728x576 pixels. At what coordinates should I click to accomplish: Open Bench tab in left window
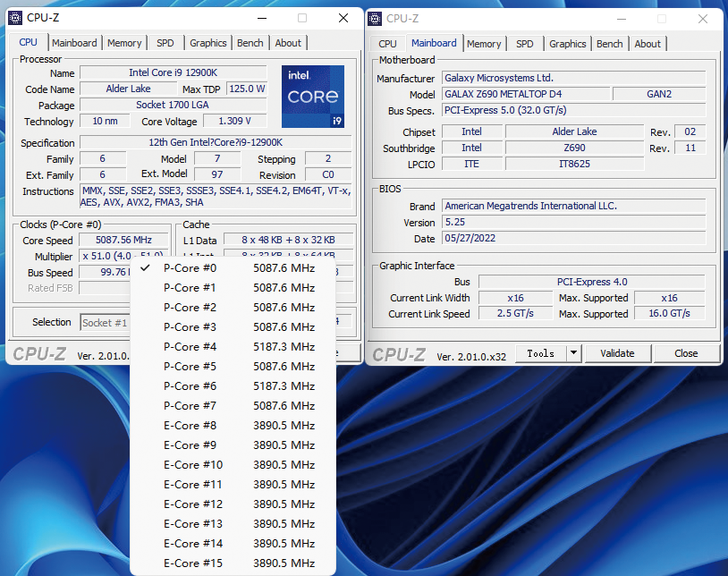(x=250, y=43)
